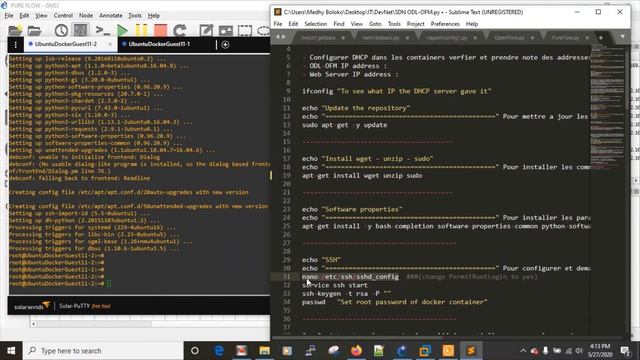
Task: Click the Sublime Text minimap
Action: tap(607, 106)
